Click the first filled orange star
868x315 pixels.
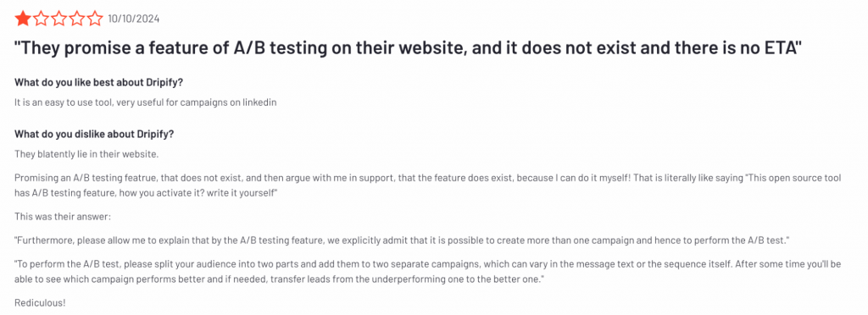point(23,19)
